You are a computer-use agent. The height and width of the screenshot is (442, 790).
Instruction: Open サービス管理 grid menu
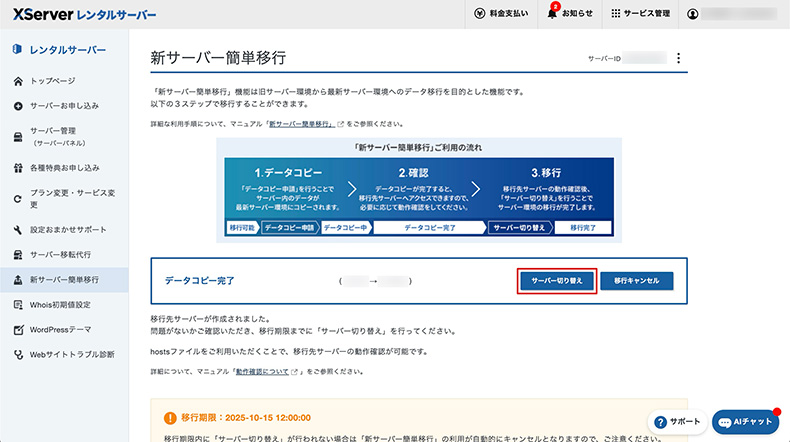coord(640,14)
